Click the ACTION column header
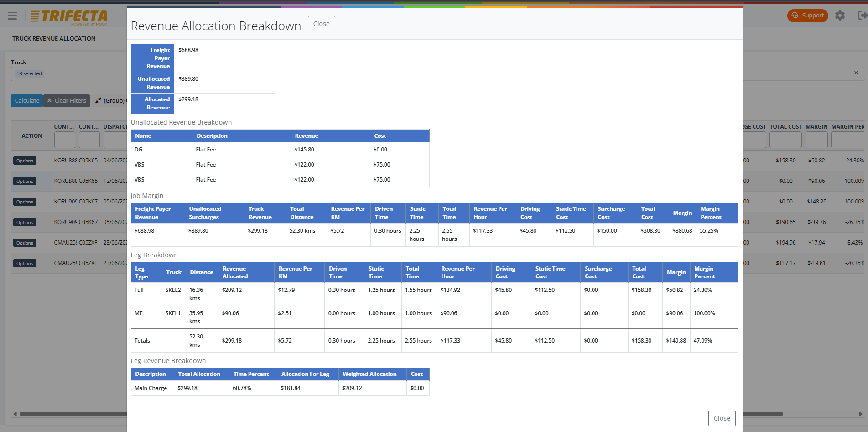The image size is (868, 432). [x=32, y=136]
